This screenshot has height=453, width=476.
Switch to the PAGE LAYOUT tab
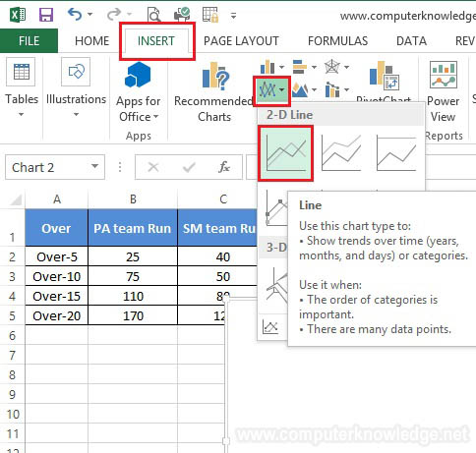(x=241, y=41)
